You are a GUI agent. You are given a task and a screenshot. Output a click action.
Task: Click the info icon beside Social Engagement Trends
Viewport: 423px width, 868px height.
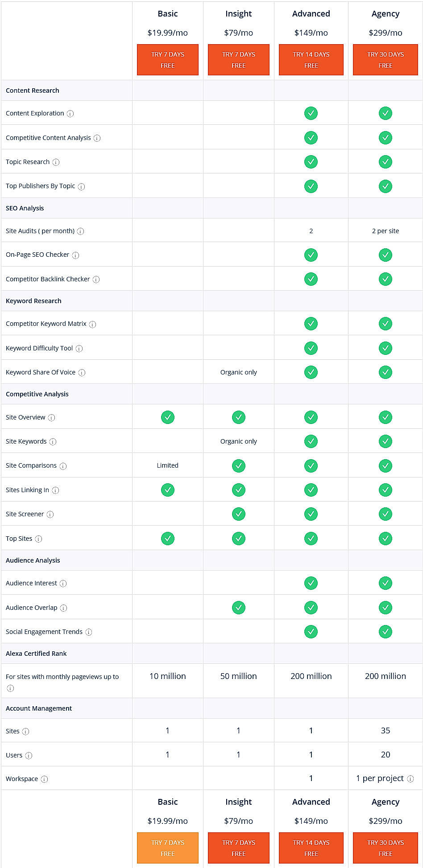click(88, 632)
